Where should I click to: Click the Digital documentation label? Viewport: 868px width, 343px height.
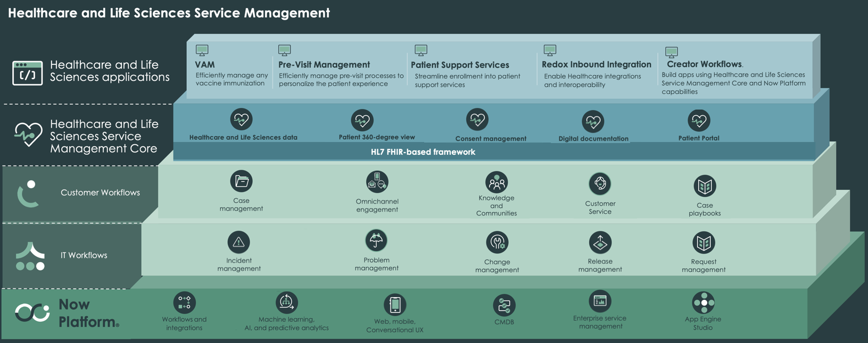click(593, 139)
